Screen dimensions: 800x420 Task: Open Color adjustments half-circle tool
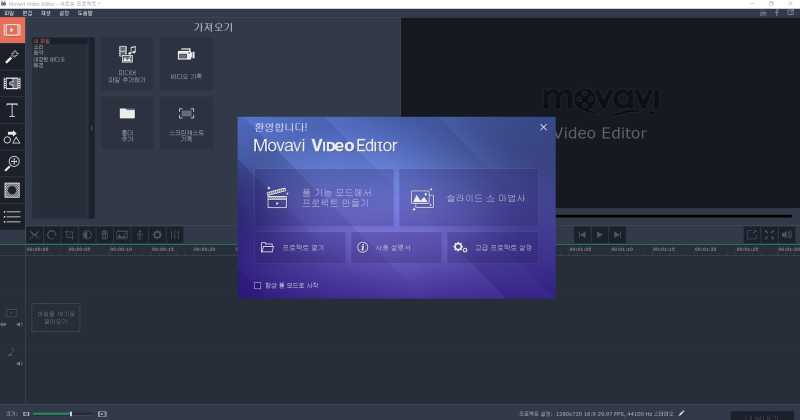coord(87,235)
